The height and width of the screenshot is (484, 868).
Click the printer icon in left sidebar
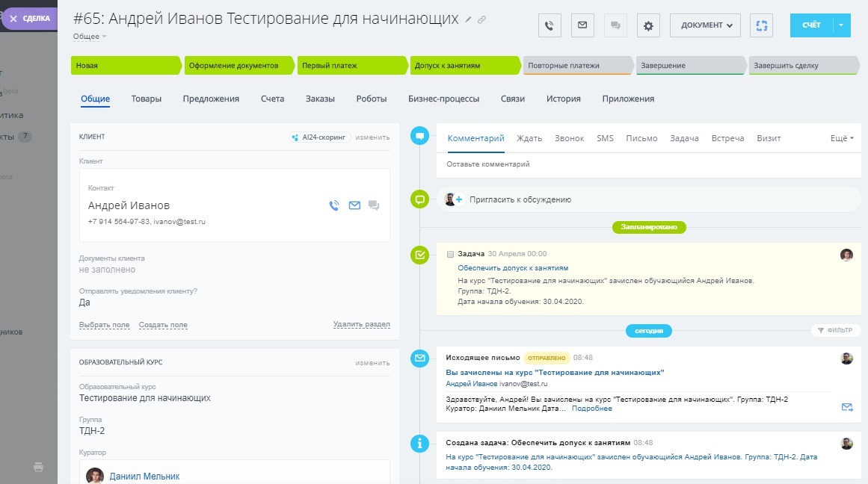click(38, 467)
